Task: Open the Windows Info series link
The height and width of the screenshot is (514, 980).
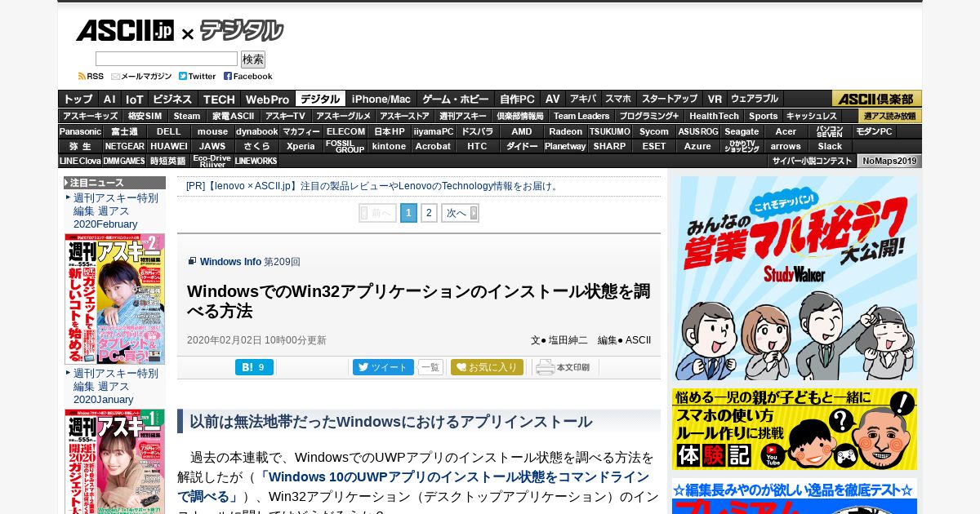Action: point(230,262)
